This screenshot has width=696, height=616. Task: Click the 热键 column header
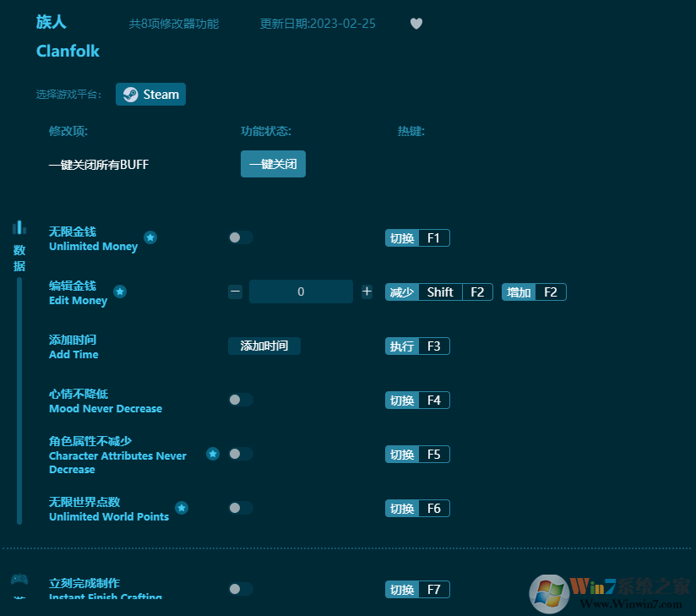pyautogui.click(x=411, y=131)
